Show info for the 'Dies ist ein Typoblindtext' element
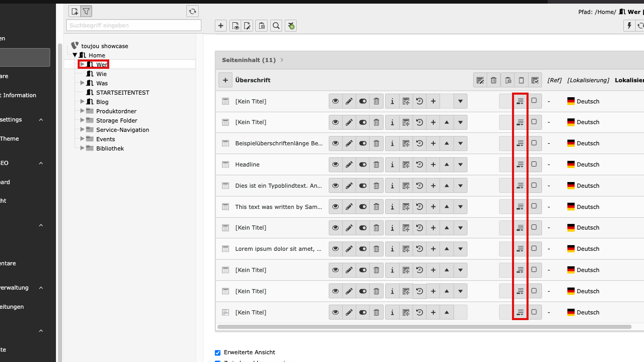This screenshot has width=644, height=362. 392,186
